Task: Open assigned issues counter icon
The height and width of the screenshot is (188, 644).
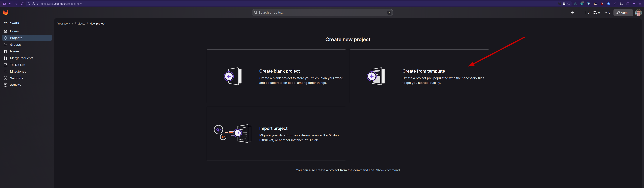Action: click(586, 13)
